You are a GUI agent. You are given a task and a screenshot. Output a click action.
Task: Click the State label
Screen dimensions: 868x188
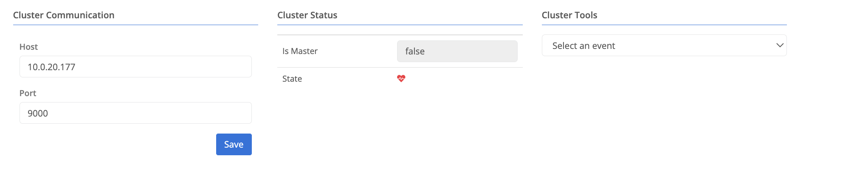point(292,79)
